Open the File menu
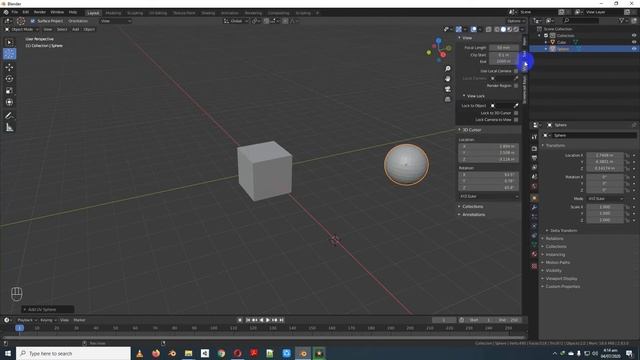This screenshot has width=640, height=360. (x=15, y=12)
